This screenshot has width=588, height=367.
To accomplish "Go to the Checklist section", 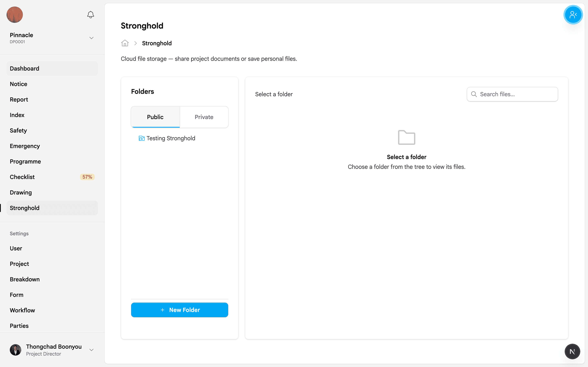I will (x=22, y=177).
